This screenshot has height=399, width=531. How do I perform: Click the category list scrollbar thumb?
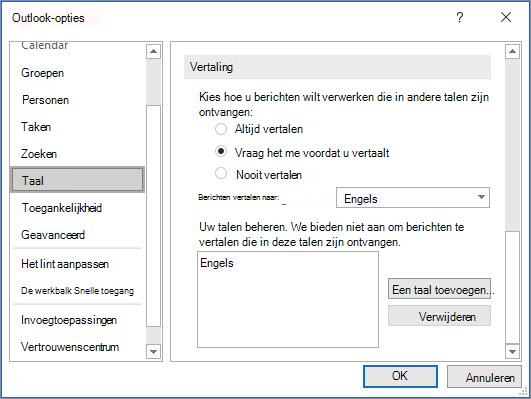pyautogui.click(x=153, y=216)
